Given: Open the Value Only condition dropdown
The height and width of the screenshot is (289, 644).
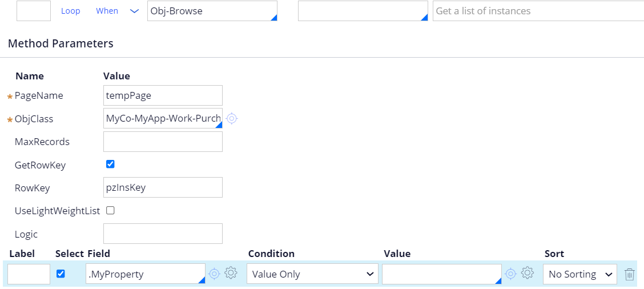Looking at the screenshot, I should tap(312, 274).
